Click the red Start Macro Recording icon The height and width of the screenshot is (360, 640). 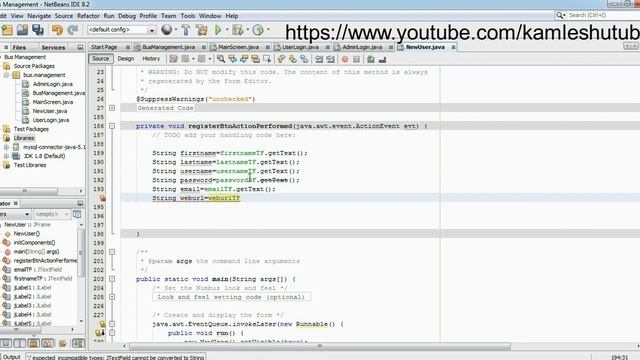345,59
